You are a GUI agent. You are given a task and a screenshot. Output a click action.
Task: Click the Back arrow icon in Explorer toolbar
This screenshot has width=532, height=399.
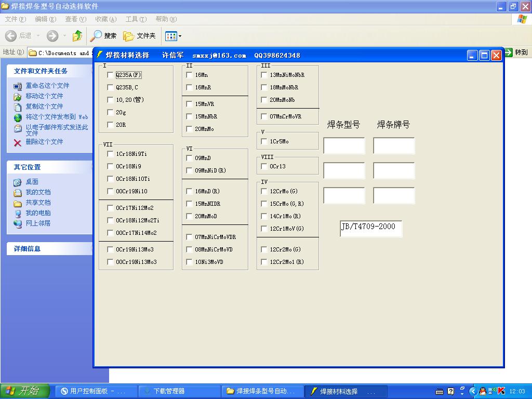tap(10, 36)
